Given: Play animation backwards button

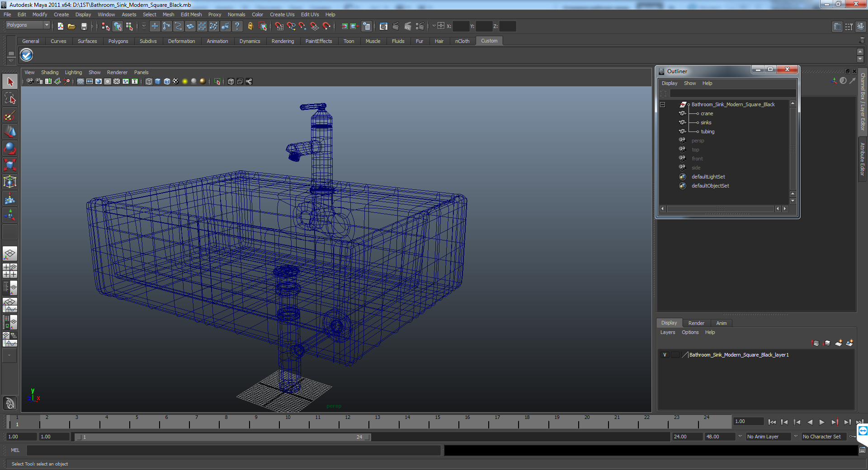Looking at the screenshot, I should (810, 422).
